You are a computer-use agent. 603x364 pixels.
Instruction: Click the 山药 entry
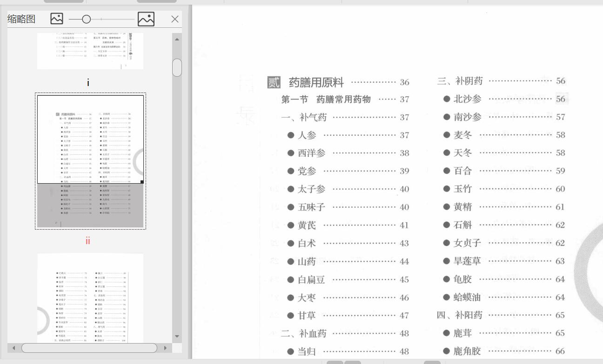coord(348,261)
